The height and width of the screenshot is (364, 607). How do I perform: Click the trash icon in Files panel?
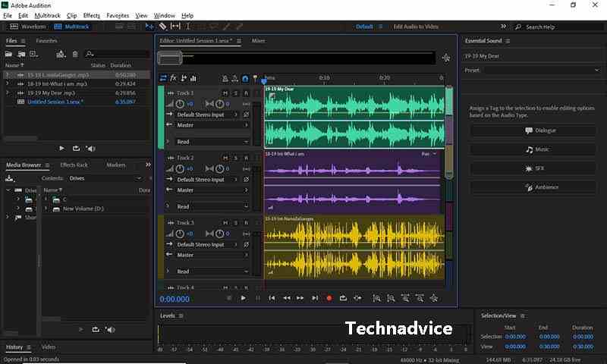point(75,54)
